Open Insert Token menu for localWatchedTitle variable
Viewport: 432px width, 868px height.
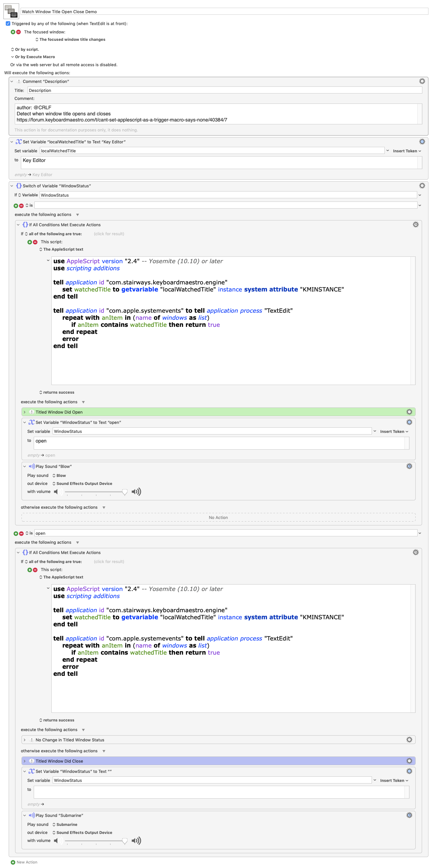(407, 151)
